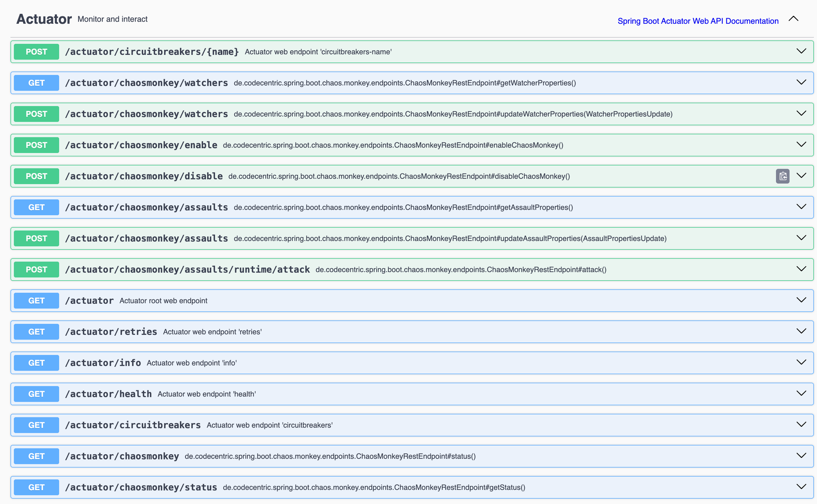Screen dimensions: 817x504
Task: Collapse the Actuator section with up chevron
Action: (793, 19)
